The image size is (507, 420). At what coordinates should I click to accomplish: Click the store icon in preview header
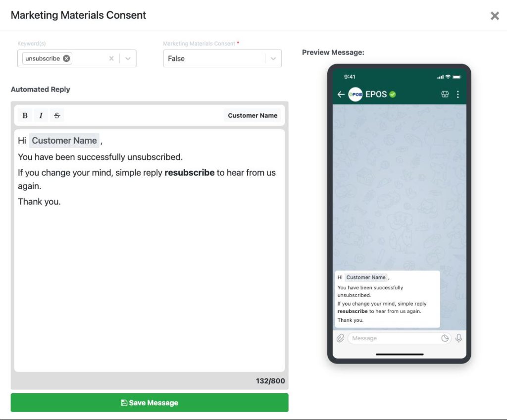pos(445,94)
